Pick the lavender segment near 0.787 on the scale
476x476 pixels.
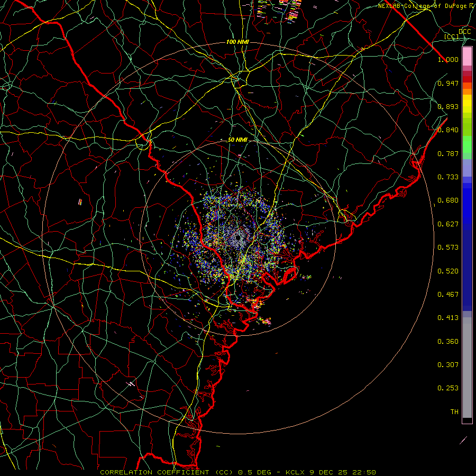(467, 168)
